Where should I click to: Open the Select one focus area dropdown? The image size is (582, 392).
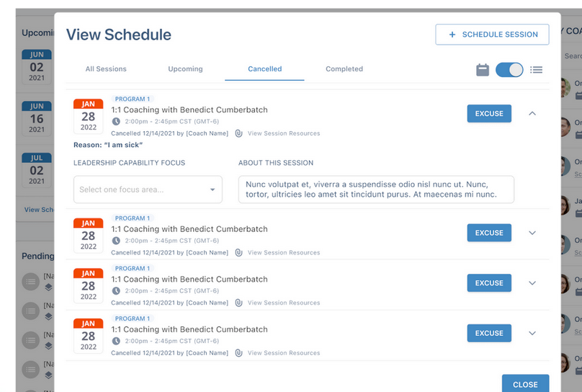coord(148,190)
